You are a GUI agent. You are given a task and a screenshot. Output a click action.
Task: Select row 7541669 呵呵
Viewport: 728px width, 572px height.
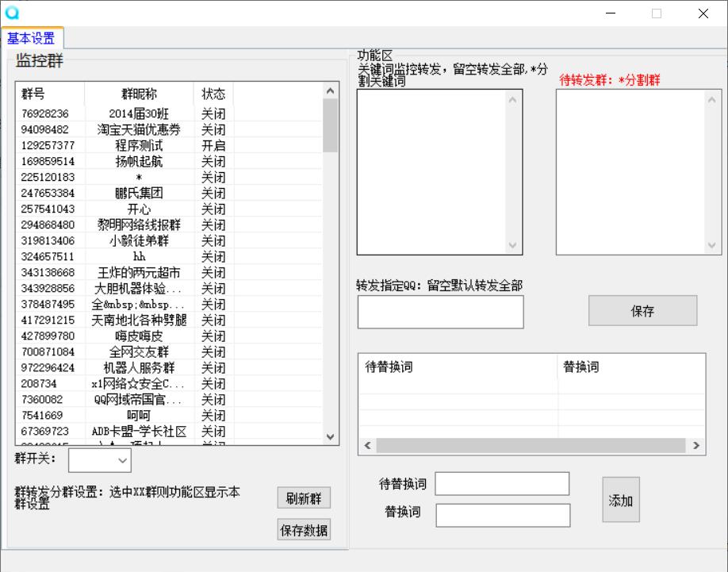(169, 415)
